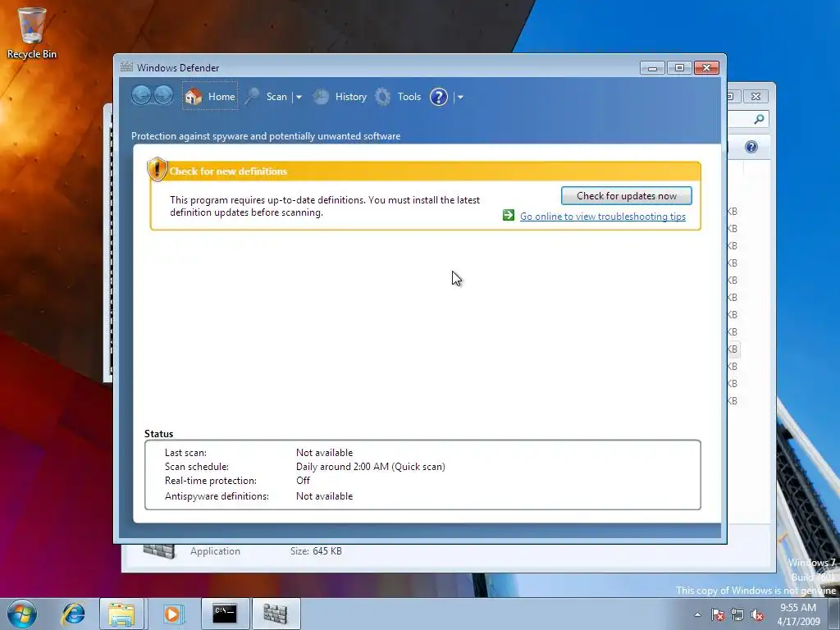Open the Go online to view troubleshooting tips link
Image resolution: width=840 pixels, height=630 pixels.
point(603,217)
